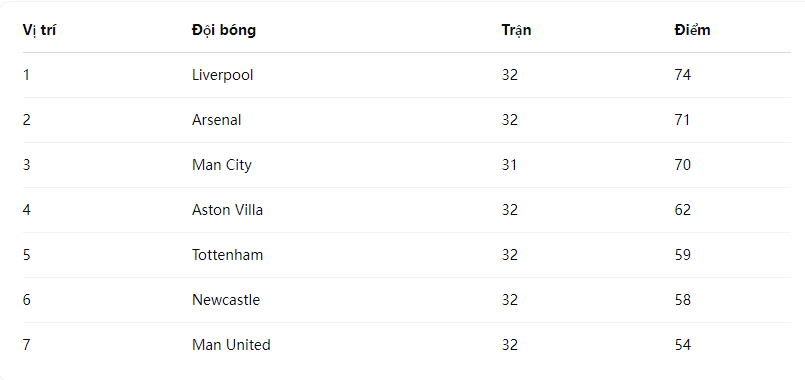Click Tottenham's 59 points value
Screen dimensions: 805x380
click(x=683, y=255)
